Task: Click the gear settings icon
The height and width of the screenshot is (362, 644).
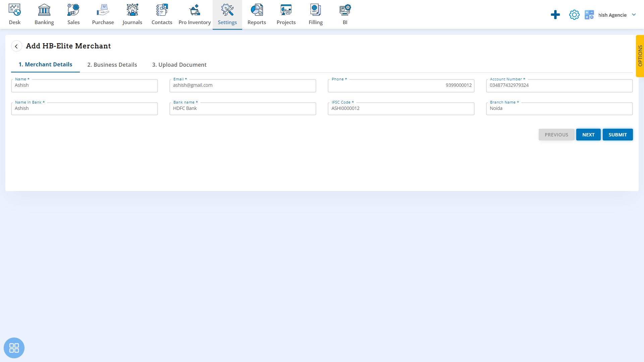Action: pos(574,15)
